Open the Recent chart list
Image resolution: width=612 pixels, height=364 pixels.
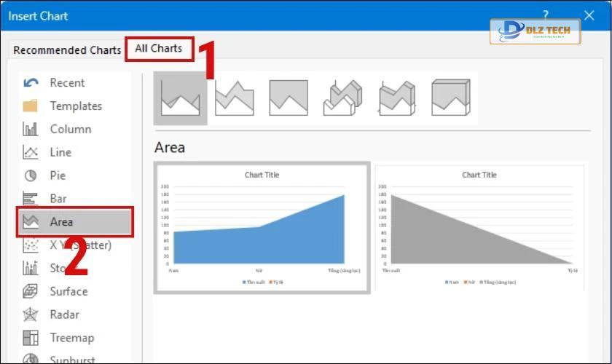click(x=67, y=83)
